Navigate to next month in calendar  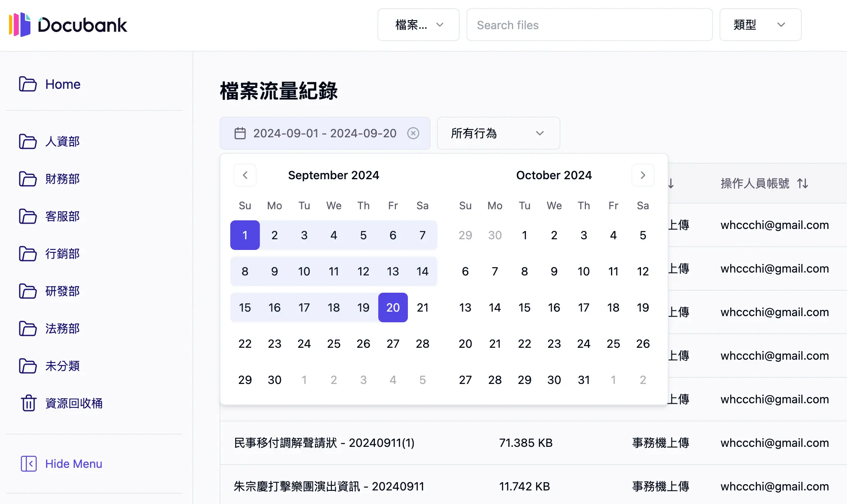pos(643,175)
